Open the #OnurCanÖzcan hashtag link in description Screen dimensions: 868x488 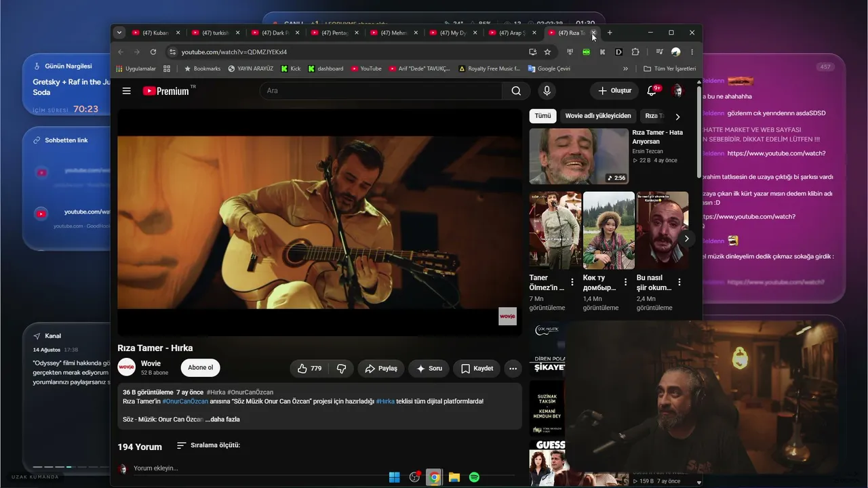[x=185, y=401]
